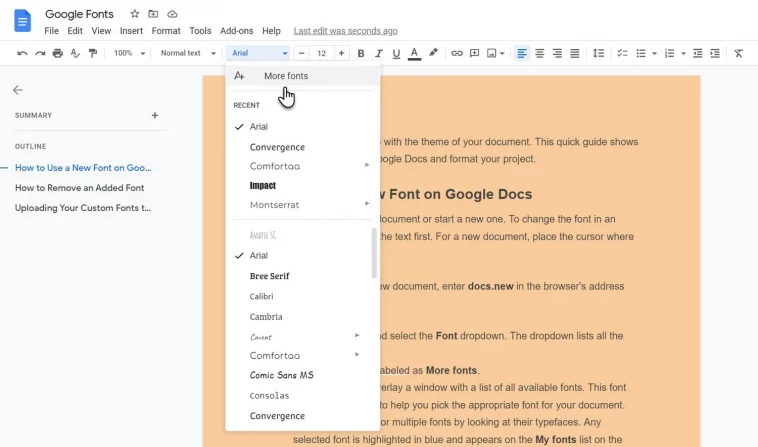
Task: Increase font size with plus button
Action: [341, 53]
